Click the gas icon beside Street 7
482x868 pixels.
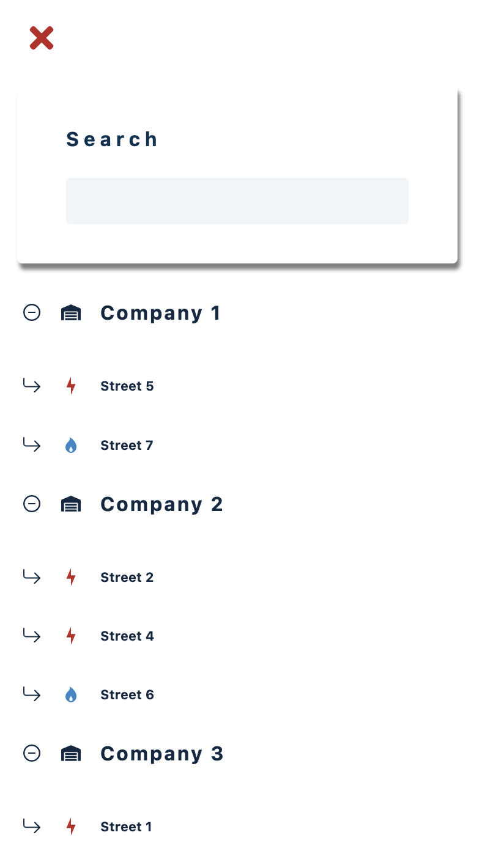[72, 445]
